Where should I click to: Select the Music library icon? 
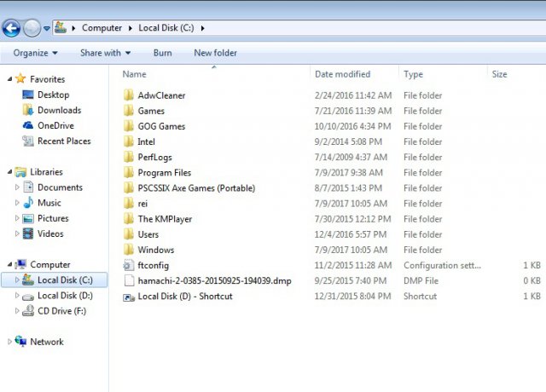click(x=28, y=203)
